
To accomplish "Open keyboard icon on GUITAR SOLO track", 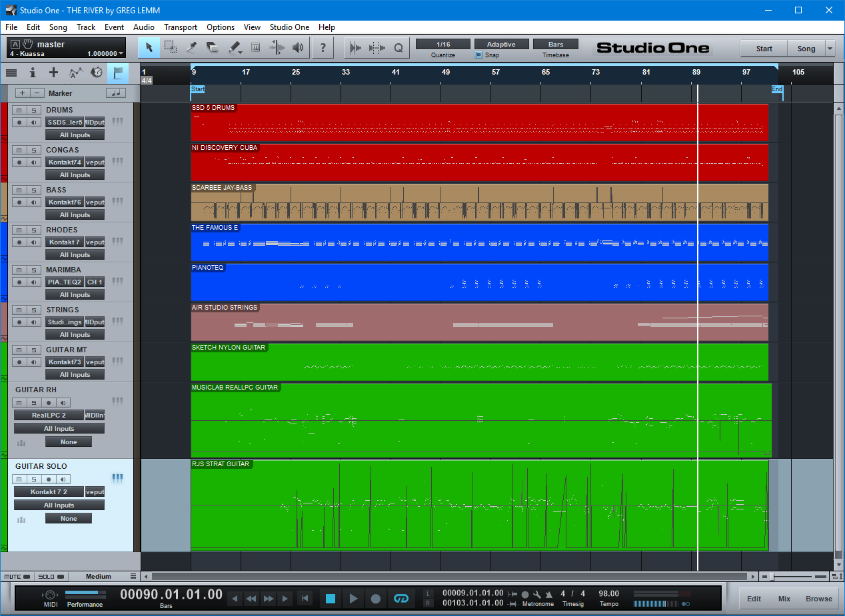I will click(x=118, y=478).
